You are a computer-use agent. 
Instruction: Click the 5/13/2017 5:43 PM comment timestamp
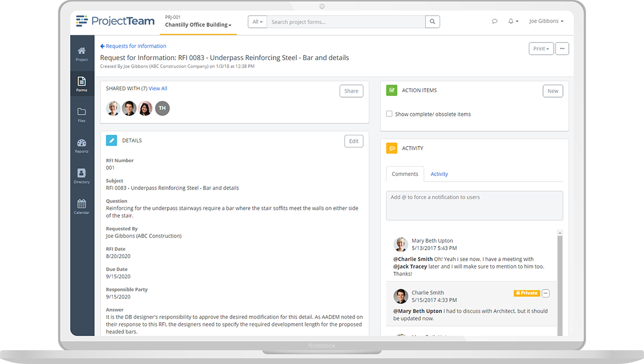[x=434, y=248]
